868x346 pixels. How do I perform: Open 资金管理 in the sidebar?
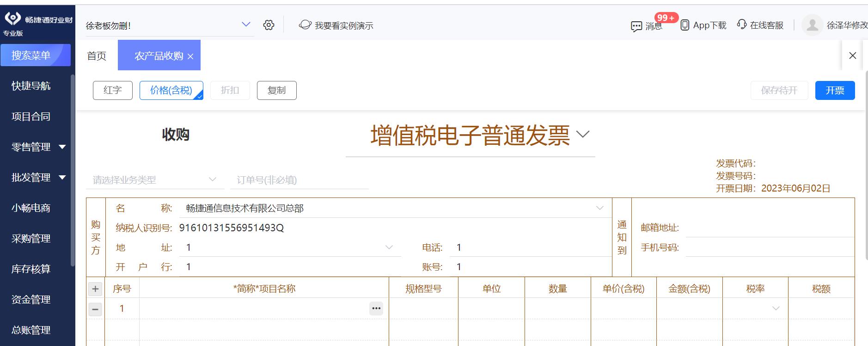tap(31, 300)
